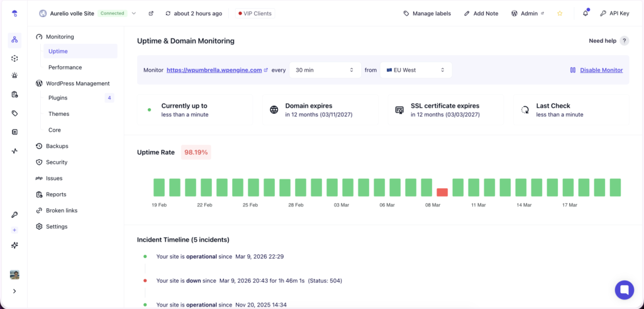The height and width of the screenshot is (309, 644).
Task: Click the WP Umbrella logo icon
Action: point(14,13)
